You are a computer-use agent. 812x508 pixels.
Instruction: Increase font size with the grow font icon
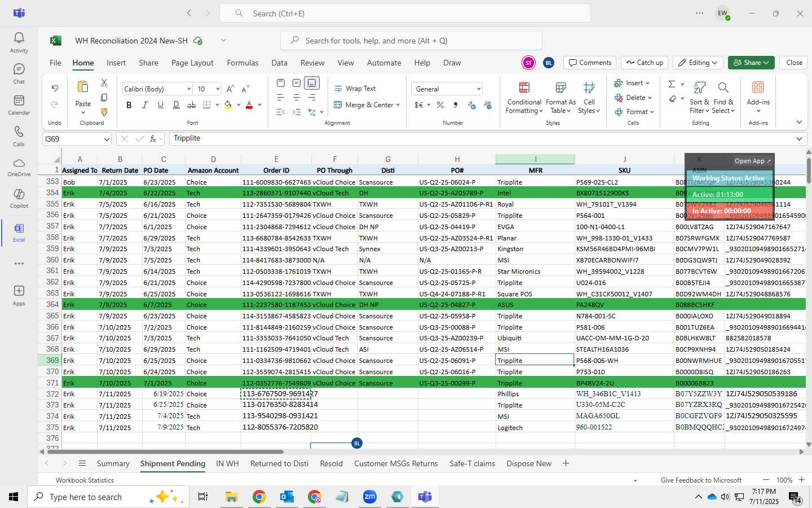coord(230,89)
